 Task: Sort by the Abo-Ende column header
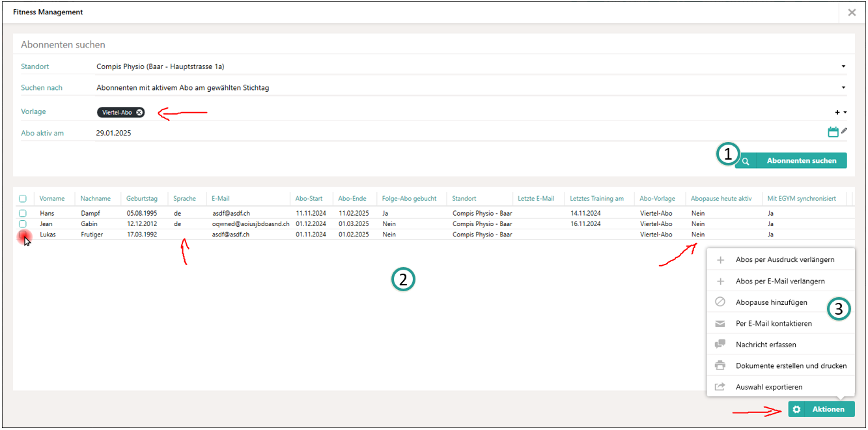[x=352, y=199]
